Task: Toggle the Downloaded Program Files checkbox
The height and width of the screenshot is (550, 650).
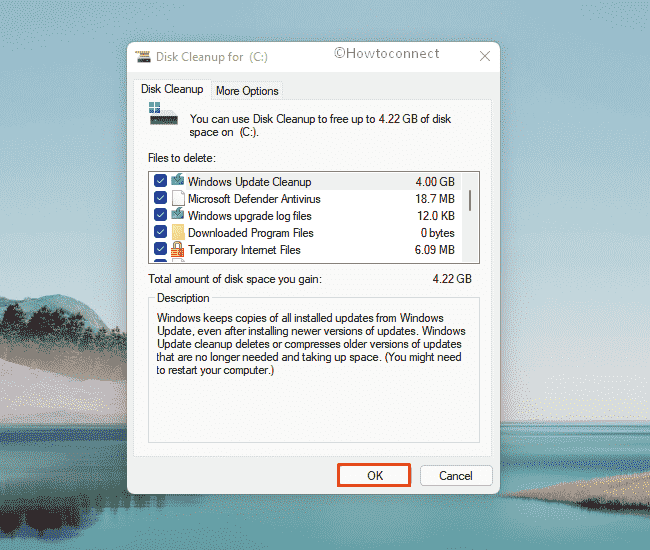Action: 160,232
